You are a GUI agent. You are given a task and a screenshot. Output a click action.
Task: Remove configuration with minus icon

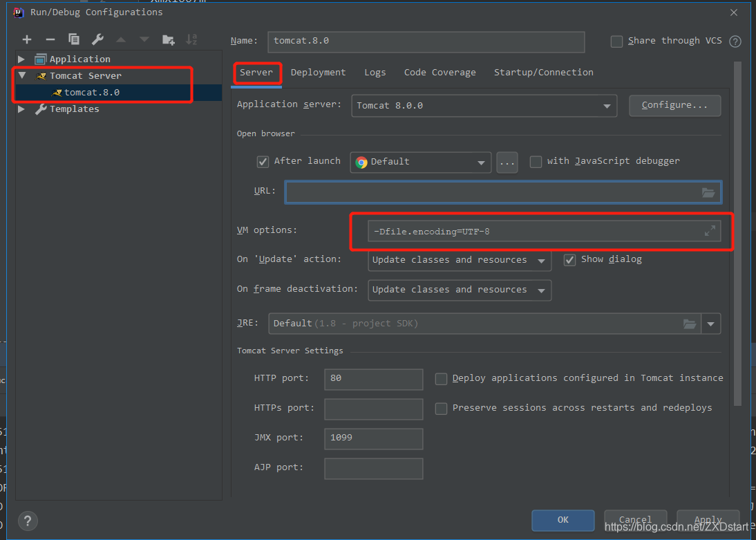[50, 39]
